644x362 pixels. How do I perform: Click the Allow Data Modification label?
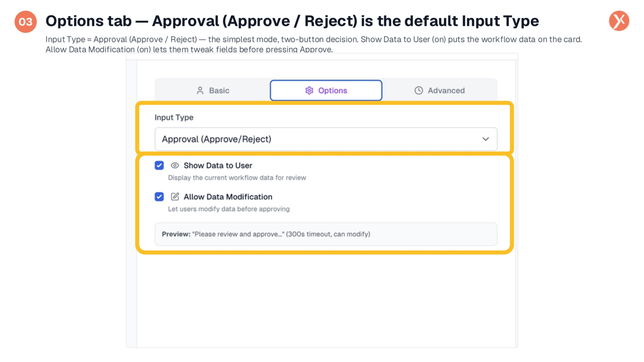click(228, 197)
